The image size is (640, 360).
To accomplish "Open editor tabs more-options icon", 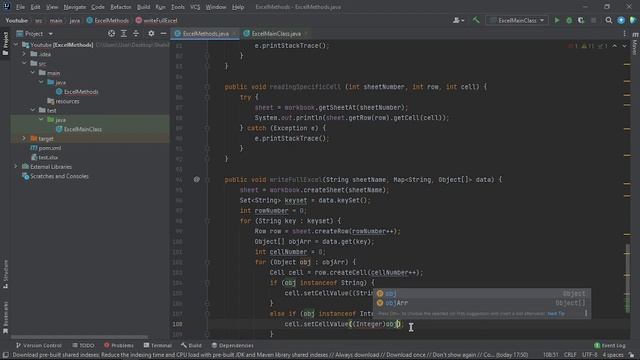I will point(624,33).
